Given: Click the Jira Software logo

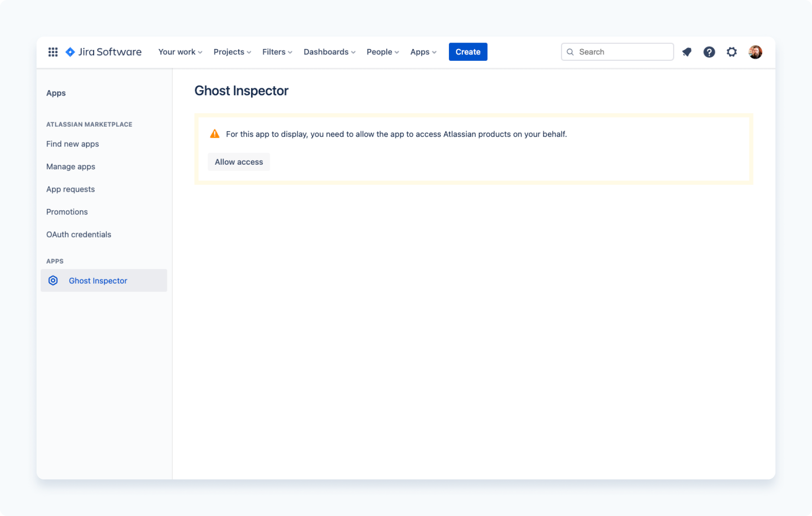Looking at the screenshot, I should click(x=104, y=52).
